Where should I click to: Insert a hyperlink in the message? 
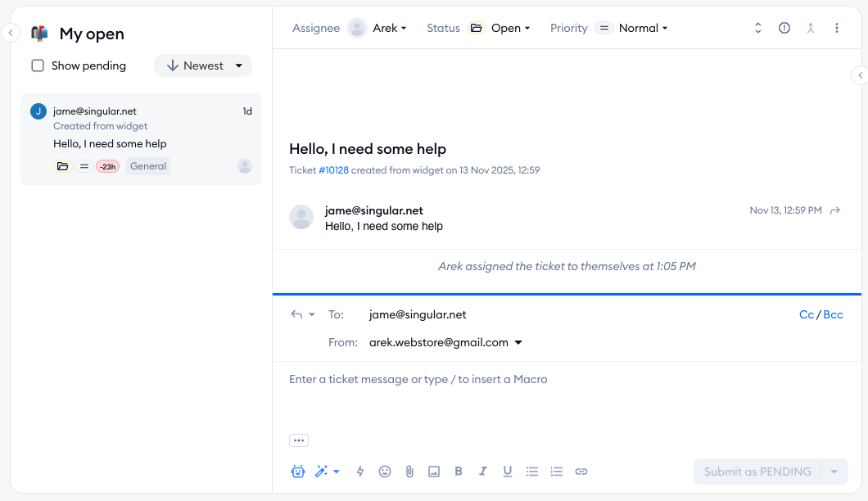[581, 472]
